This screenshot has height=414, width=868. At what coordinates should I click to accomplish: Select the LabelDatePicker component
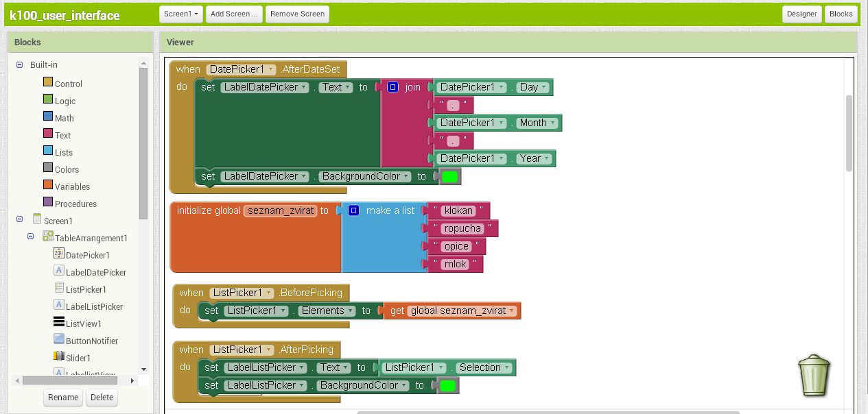90,272
